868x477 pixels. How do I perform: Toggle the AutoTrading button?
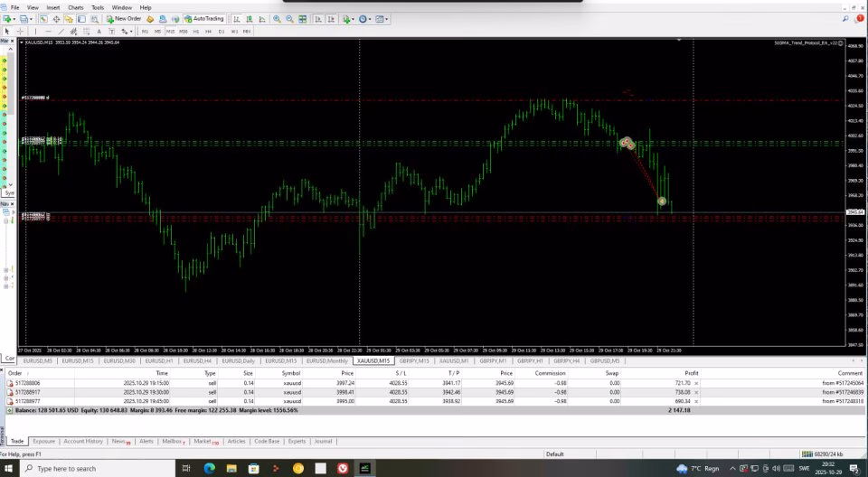(x=203, y=19)
